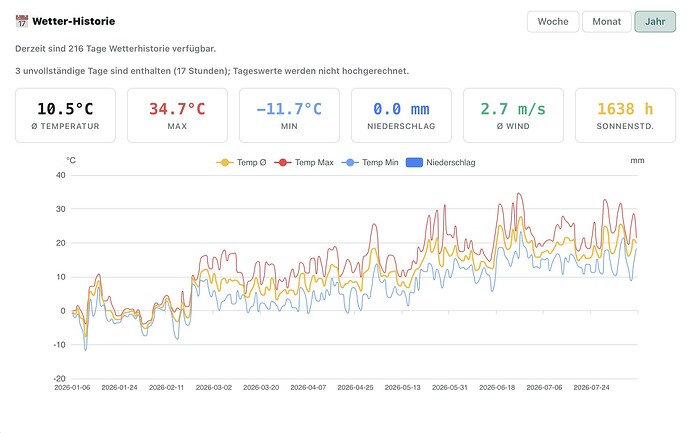Screen dimensions: 690x433
Task: Toggle the Temp Min legend series
Action: 370,162
